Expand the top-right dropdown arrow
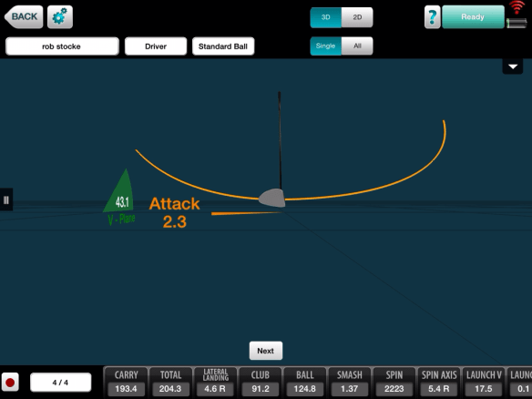532x399 pixels. click(513, 66)
